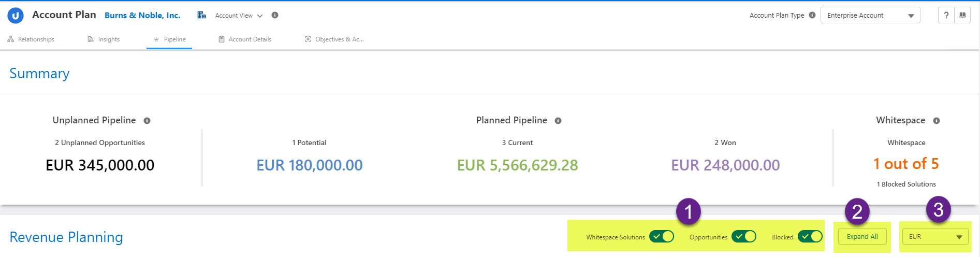Image resolution: width=980 pixels, height=257 pixels.
Task: Open the help question mark icon
Action: (946, 15)
